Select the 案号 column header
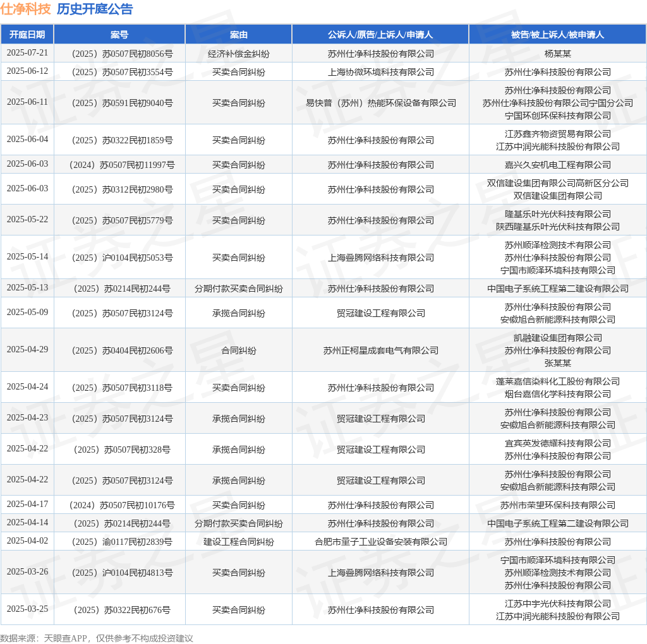 119,35
